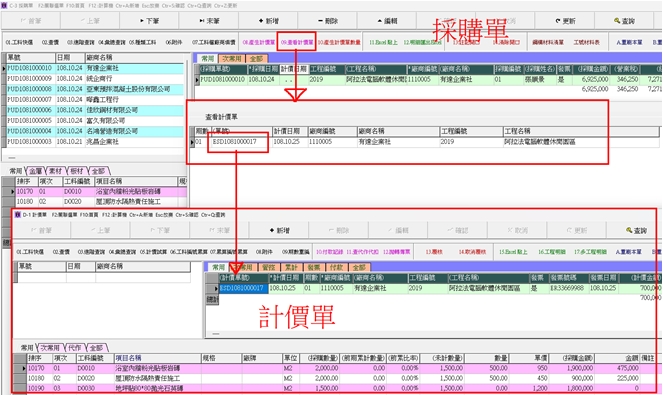Click ESD1081000017 in 查看計價單 popup
This screenshot has height=395, width=663.
[234, 142]
